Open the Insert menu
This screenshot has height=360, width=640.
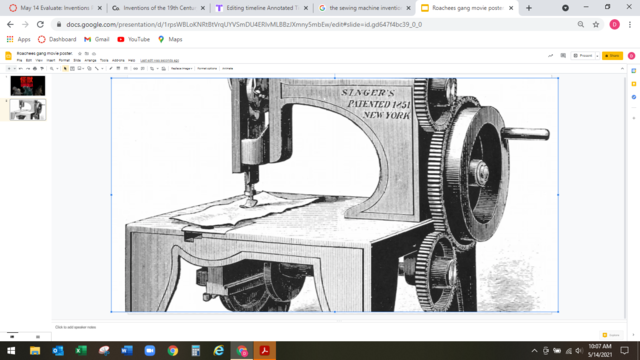click(51, 60)
